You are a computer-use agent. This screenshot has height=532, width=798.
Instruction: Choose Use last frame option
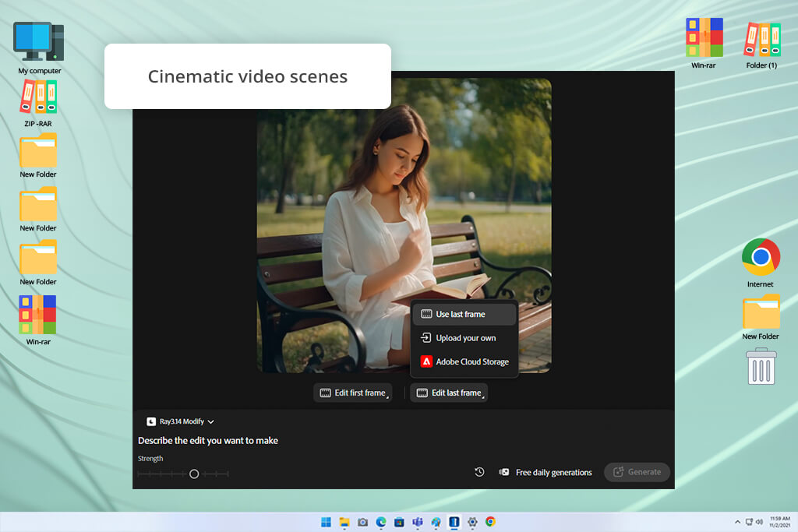(464, 315)
